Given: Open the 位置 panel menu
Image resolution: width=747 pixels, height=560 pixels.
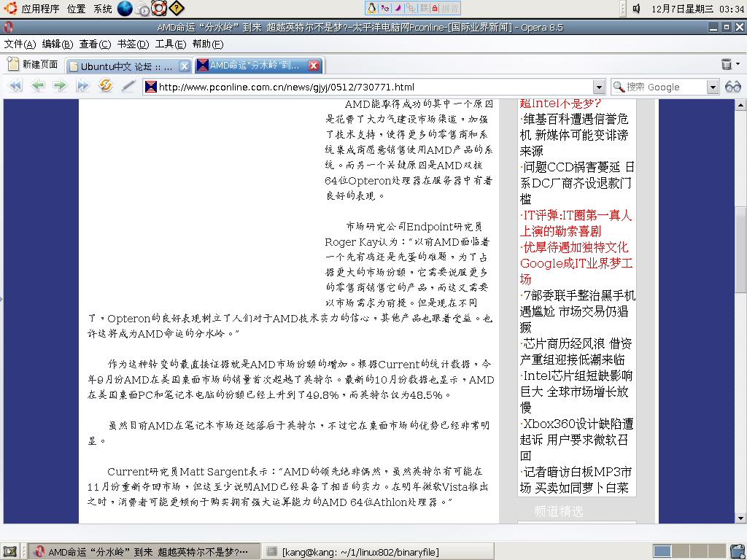Looking at the screenshot, I should pos(76,9).
